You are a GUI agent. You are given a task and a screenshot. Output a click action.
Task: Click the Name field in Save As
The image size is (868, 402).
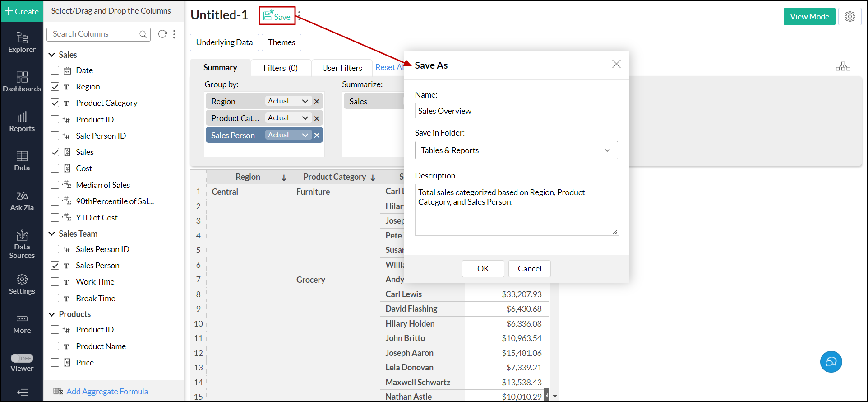coord(516,111)
